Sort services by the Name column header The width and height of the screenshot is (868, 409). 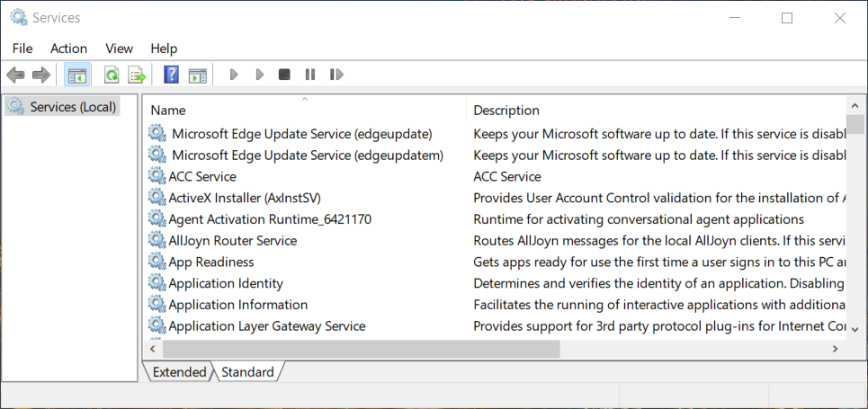click(168, 111)
